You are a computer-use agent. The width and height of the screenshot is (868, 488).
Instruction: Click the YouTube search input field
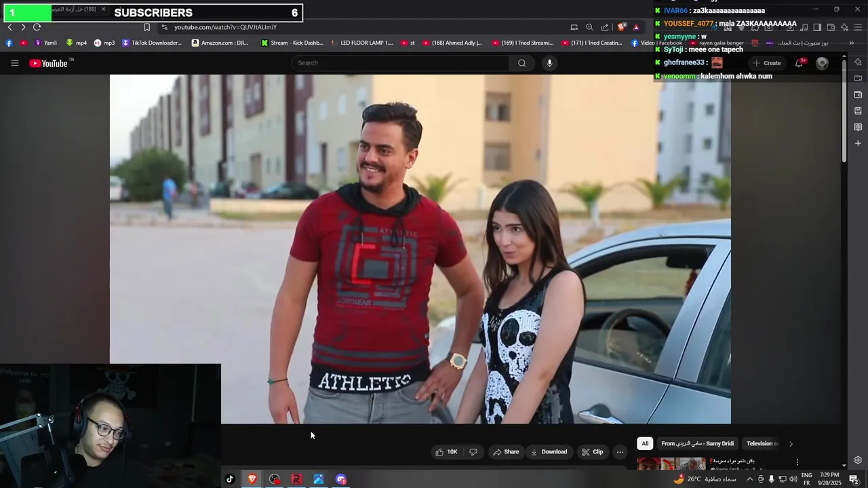pos(400,63)
